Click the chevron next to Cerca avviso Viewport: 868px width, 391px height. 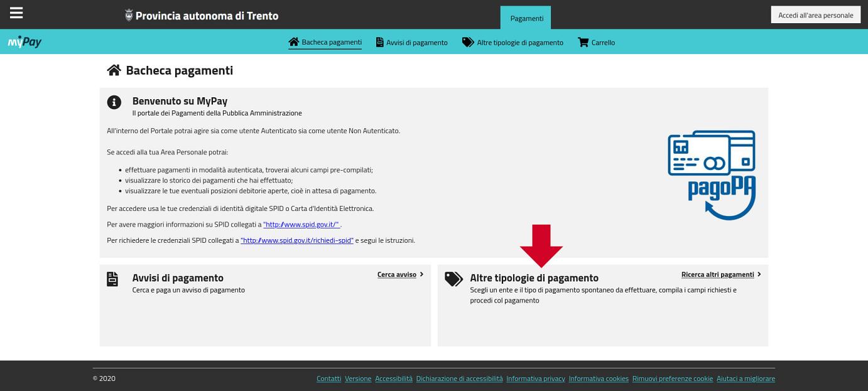[x=421, y=274]
